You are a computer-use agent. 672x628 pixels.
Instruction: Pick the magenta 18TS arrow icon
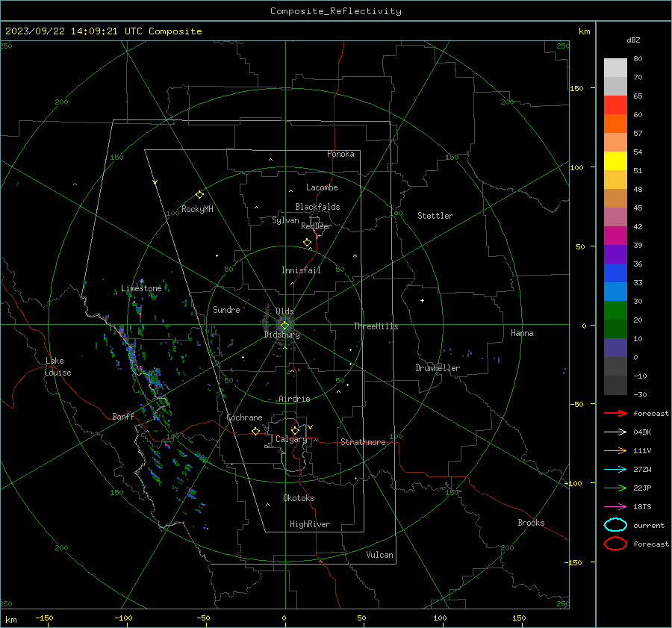pos(615,507)
